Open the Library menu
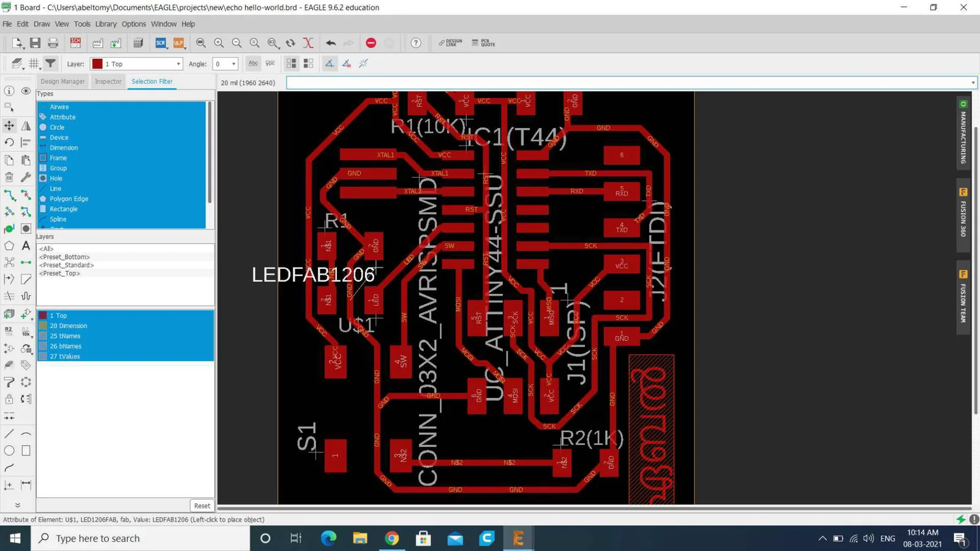 (106, 24)
